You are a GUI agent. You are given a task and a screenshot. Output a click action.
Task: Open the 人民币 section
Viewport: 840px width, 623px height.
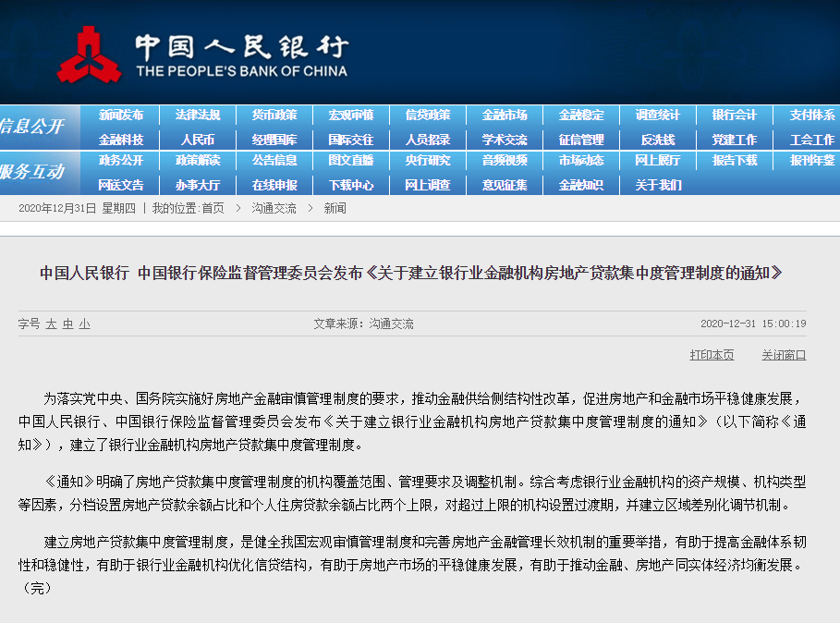click(198, 140)
